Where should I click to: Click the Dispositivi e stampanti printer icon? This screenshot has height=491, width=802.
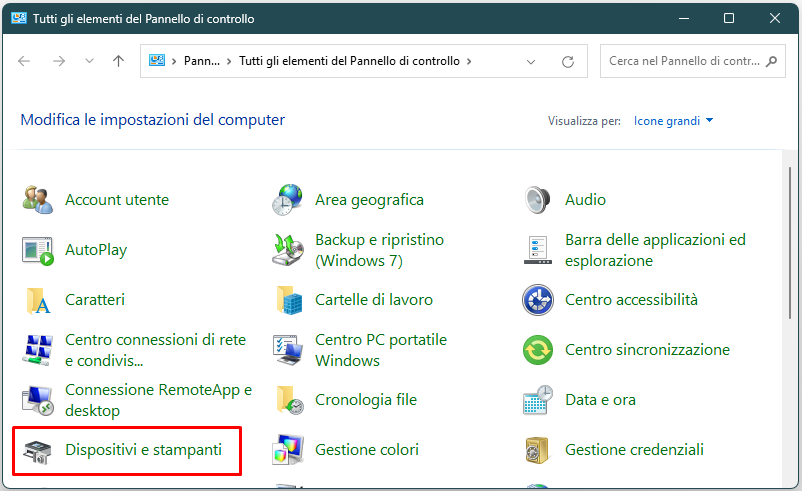[37, 451]
